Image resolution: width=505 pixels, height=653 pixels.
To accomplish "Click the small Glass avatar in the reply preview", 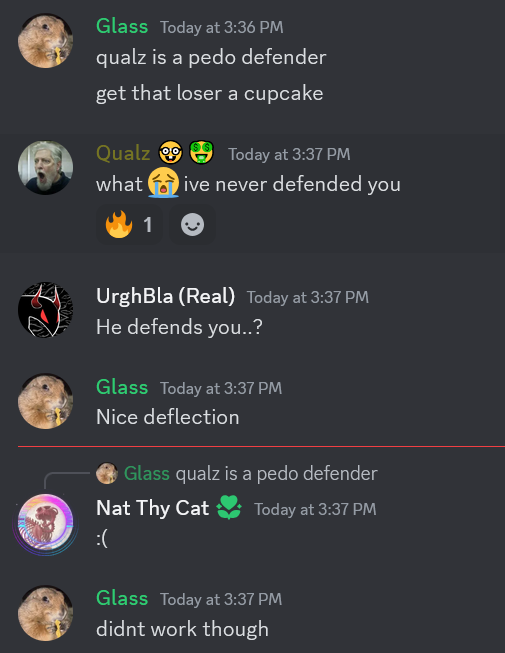I will click(x=107, y=473).
